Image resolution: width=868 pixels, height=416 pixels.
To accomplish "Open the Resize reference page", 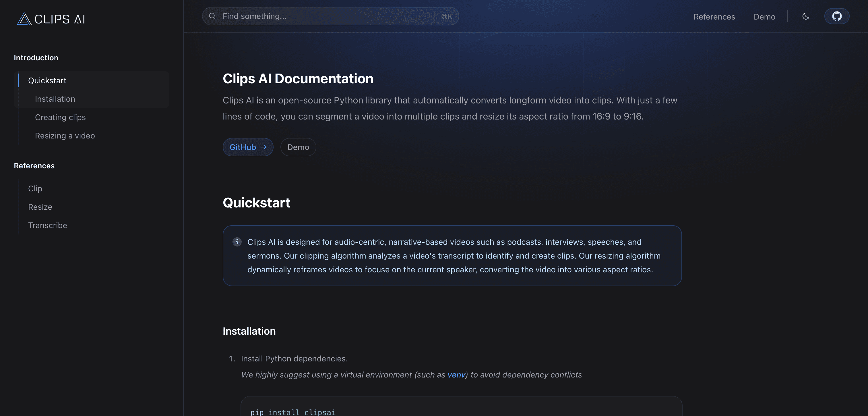I will [40, 207].
